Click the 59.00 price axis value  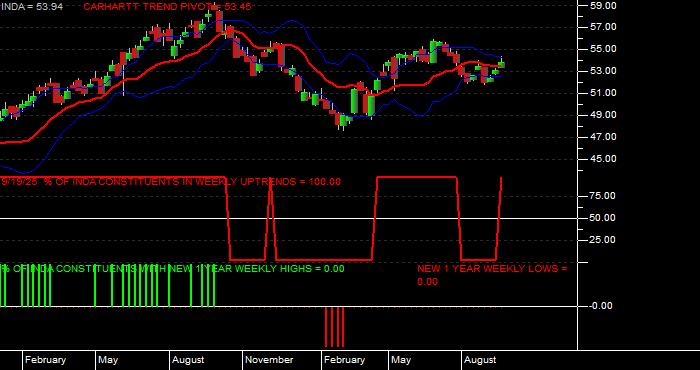(603, 5)
